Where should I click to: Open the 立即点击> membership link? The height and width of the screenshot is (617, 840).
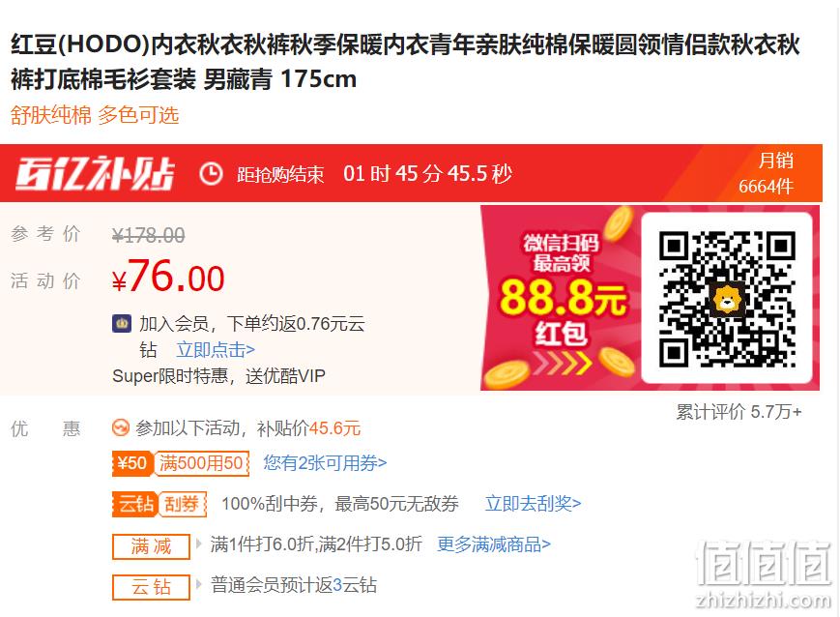pyautogui.click(x=216, y=349)
